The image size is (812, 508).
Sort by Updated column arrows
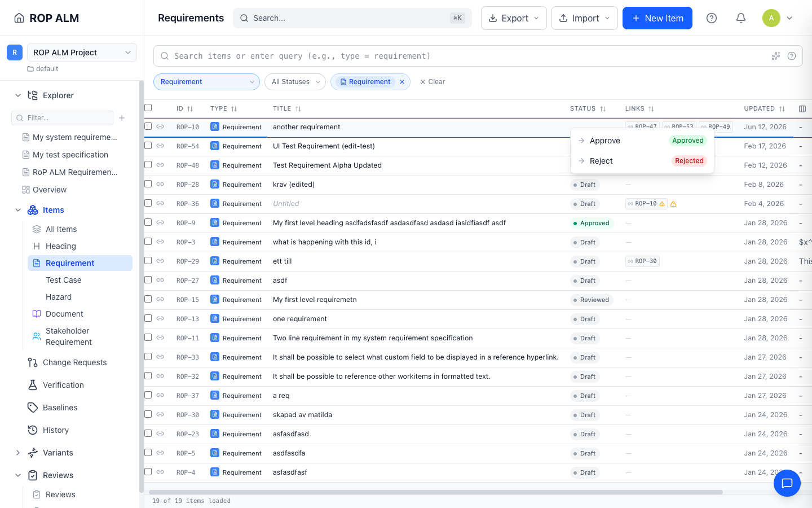coord(782,109)
